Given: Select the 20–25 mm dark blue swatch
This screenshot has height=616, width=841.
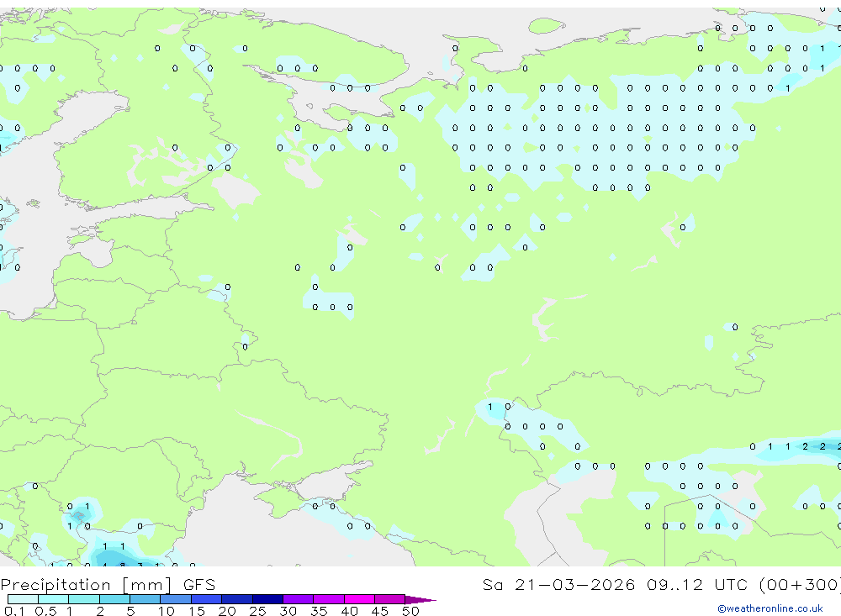Looking at the screenshot, I should (237, 599).
